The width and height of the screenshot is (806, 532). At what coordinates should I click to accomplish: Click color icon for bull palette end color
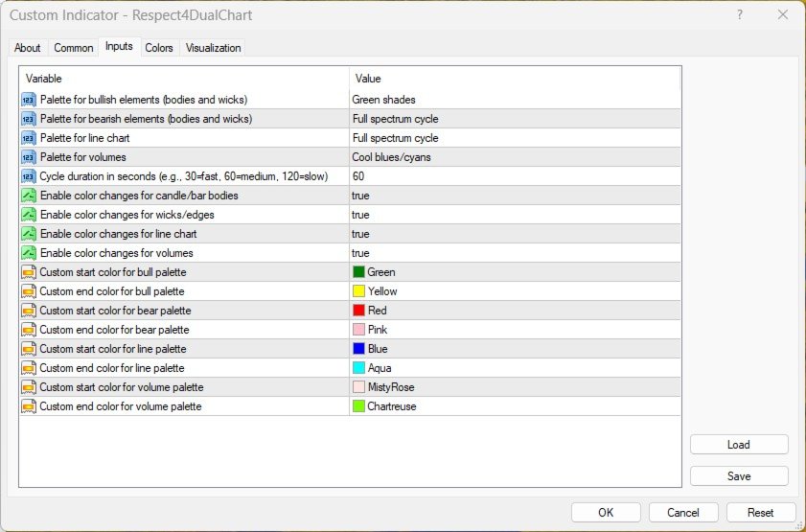tap(29, 291)
